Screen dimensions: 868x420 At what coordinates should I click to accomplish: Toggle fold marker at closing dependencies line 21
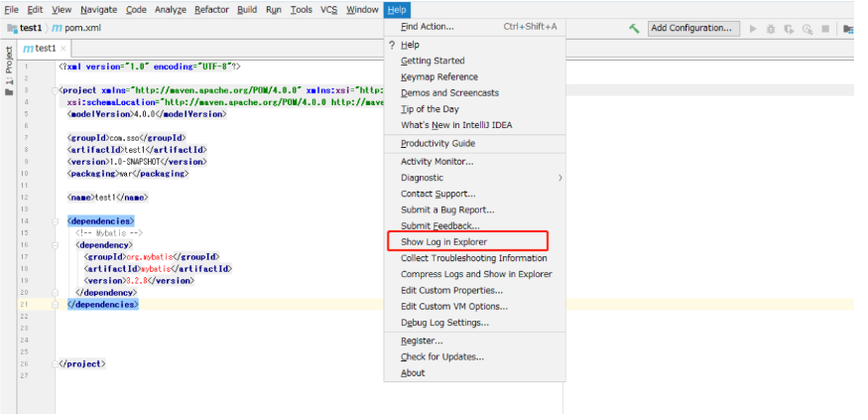coord(56,304)
